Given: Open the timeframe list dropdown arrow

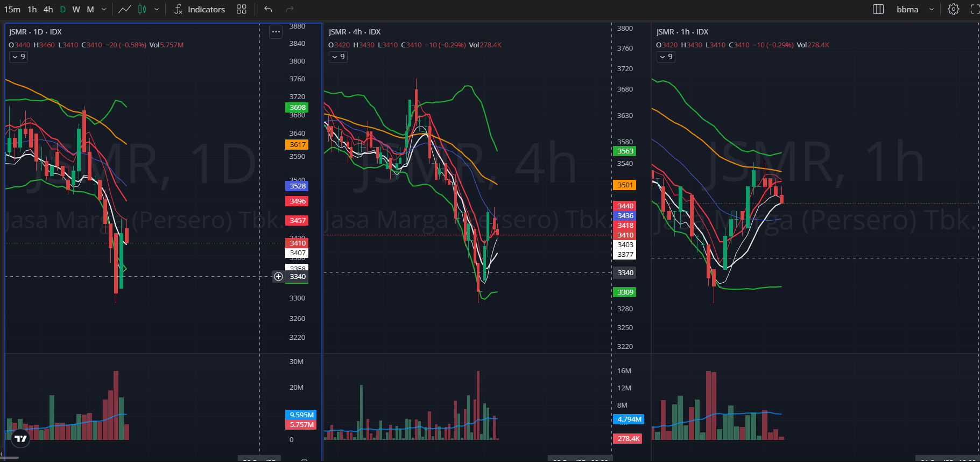Looking at the screenshot, I should tap(104, 9).
